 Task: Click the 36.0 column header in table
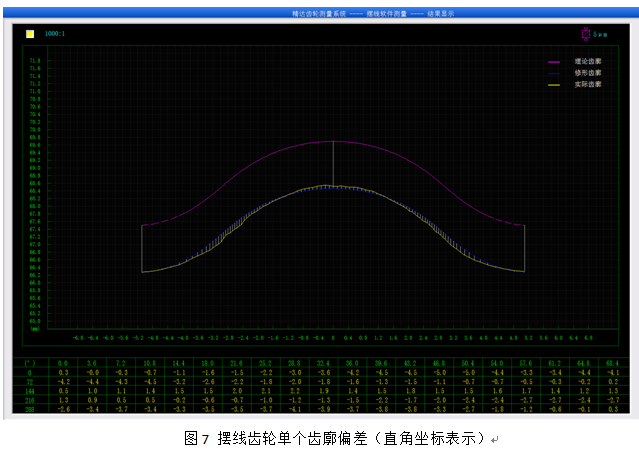coord(352,364)
